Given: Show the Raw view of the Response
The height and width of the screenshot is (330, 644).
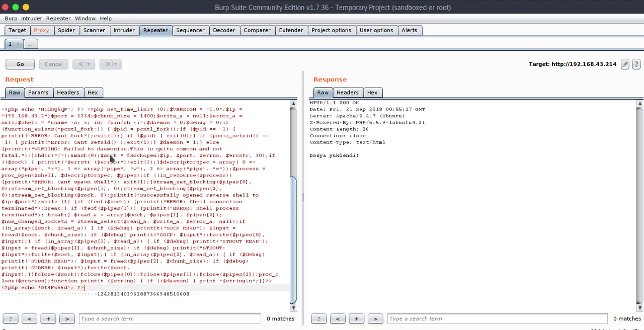Looking at the screenshot, I should [323, 93].
